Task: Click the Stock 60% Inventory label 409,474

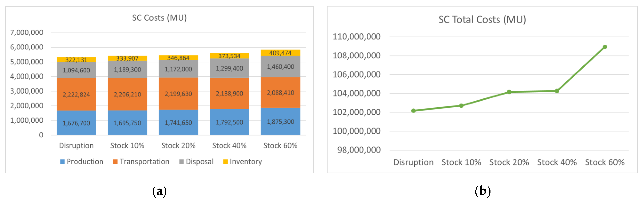Action: pos(280,53)
